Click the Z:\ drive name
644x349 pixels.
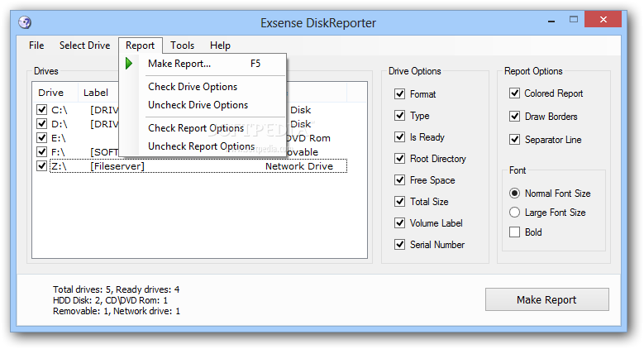[59, 166]
